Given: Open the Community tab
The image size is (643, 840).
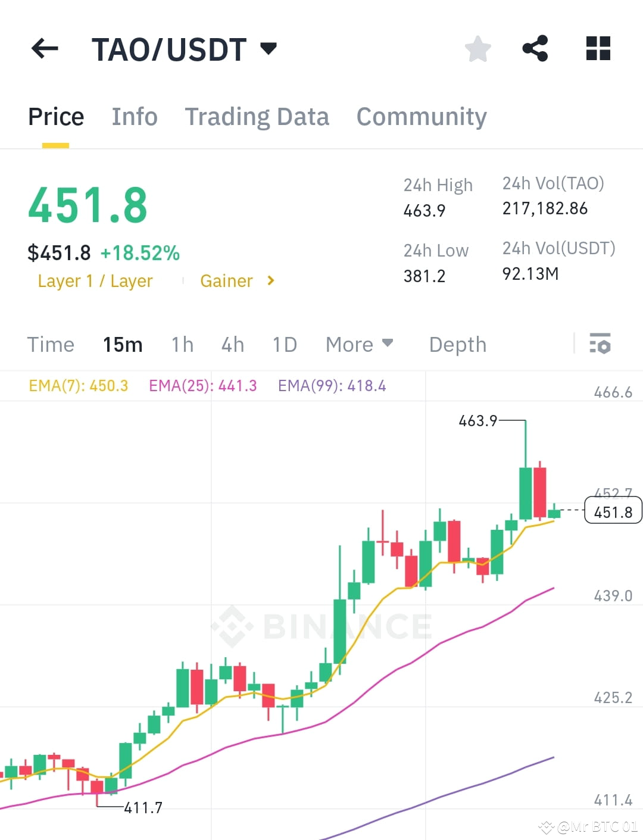Looking at the screenshot, I should [x=421, y=117].
